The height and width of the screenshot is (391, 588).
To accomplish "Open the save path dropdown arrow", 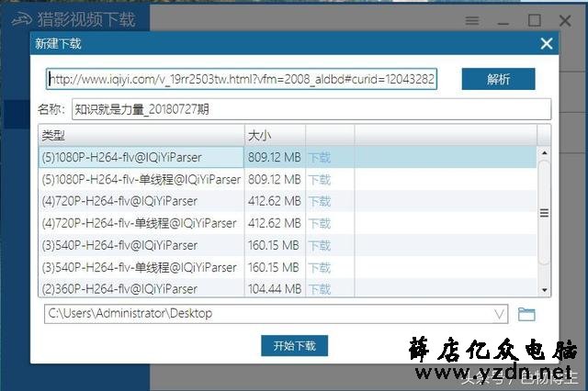I will (x=499, y=314).
